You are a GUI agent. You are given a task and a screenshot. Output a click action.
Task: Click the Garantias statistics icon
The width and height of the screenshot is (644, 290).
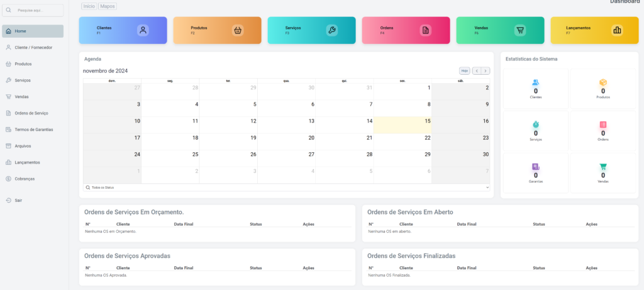536,167
